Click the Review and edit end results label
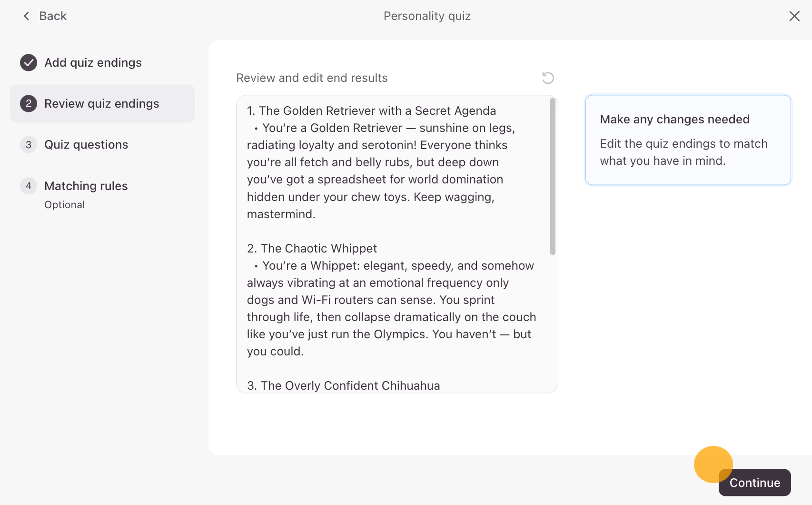 [x=312, y=78]
